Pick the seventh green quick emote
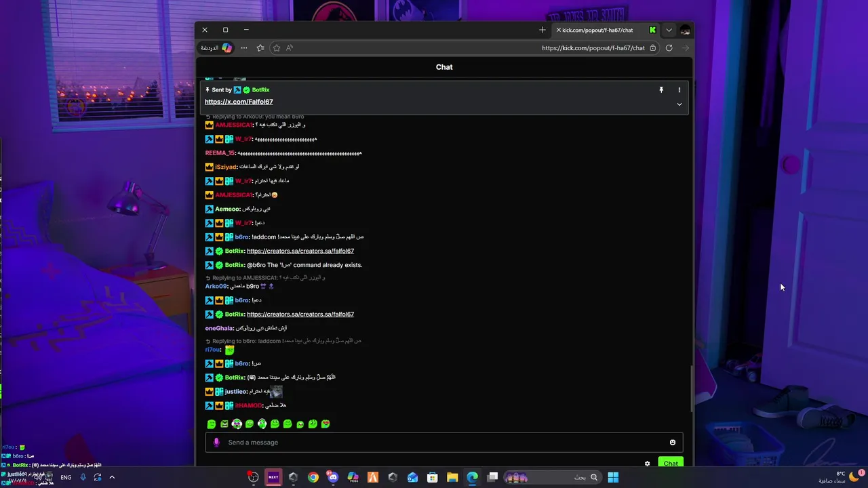868x488 pixels. pos(288,424)
